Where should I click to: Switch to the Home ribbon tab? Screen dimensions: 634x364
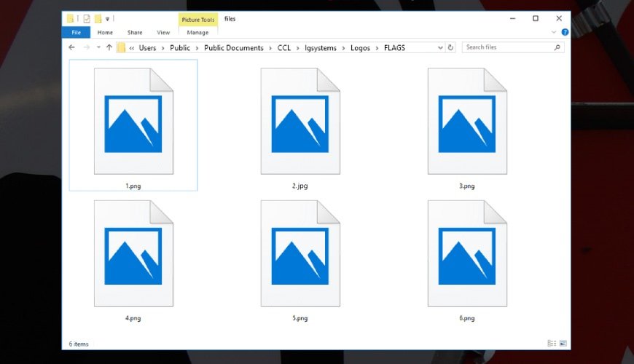[x=105, y=32]
